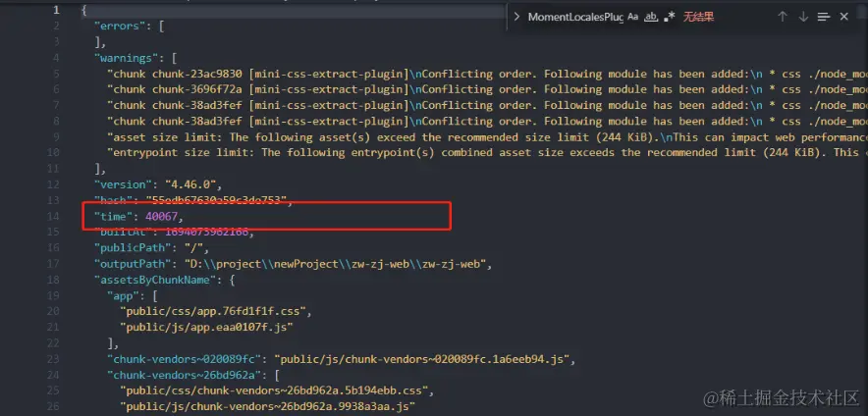Click the "errors" key on line 2
The height and width of the screenshot is (416, 868).
122,26
